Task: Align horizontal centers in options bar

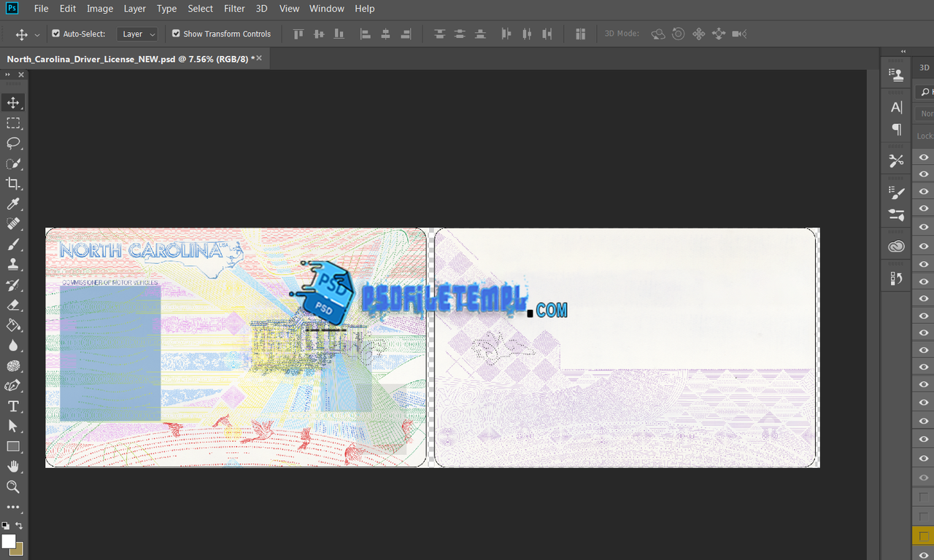Action: point(386,34)
